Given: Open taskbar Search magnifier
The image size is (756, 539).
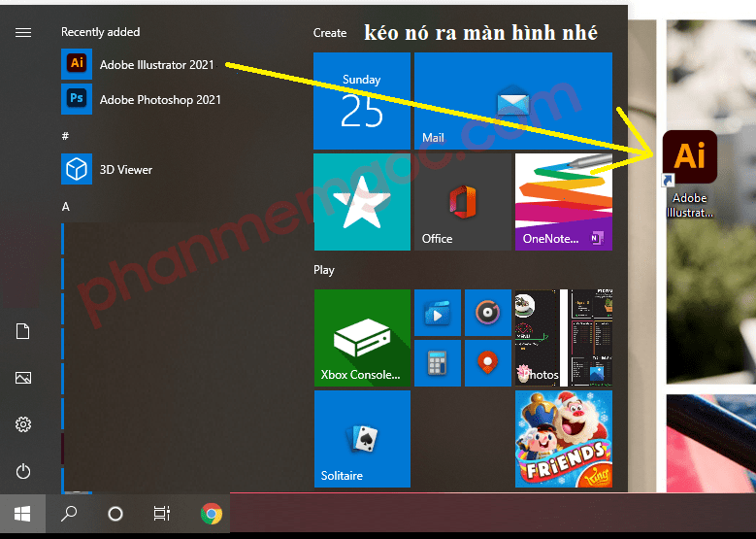Looking at the screenshot, I should pyautogui.click(x=69, y=514).
